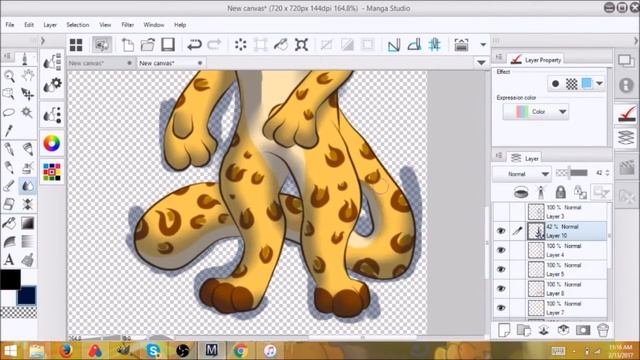Delete the selected layer with trash icon
The image size is (640, 360).
point(603,330)
